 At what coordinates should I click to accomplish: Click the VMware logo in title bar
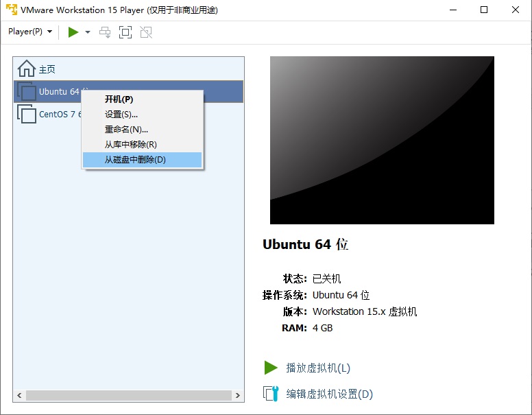click(x=11, y=10)
